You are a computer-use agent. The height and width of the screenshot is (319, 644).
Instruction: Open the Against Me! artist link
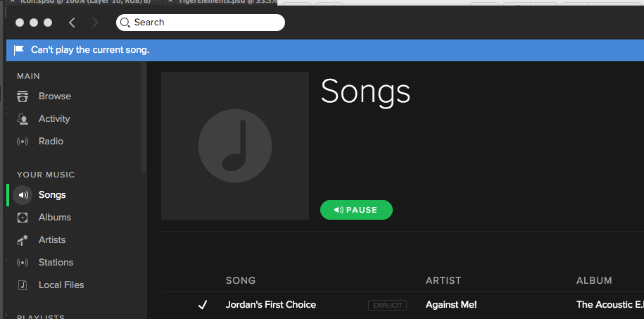pyautogui.click(x=451, y=305)
